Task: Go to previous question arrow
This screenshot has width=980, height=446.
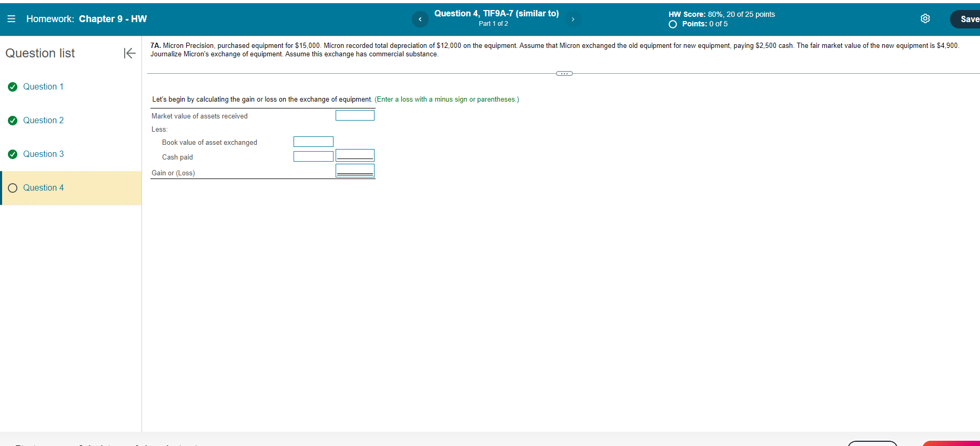Action: (x=420, y=19)
